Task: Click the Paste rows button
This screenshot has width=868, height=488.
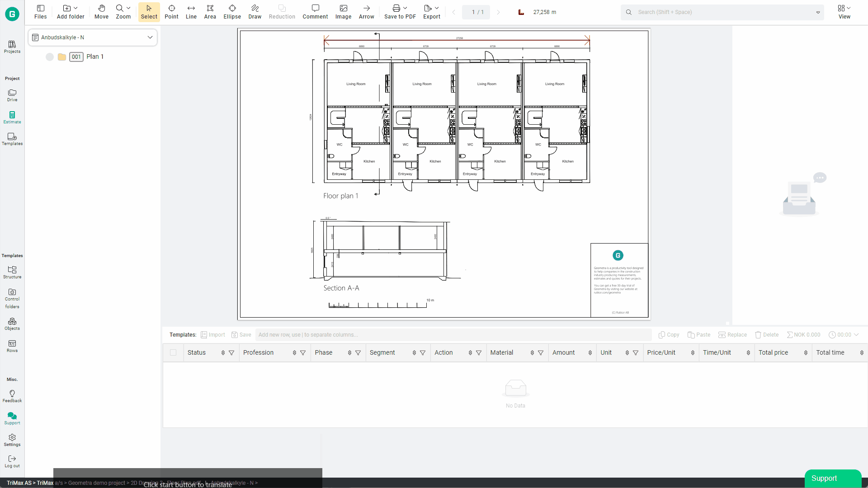Action: point(699,335)
